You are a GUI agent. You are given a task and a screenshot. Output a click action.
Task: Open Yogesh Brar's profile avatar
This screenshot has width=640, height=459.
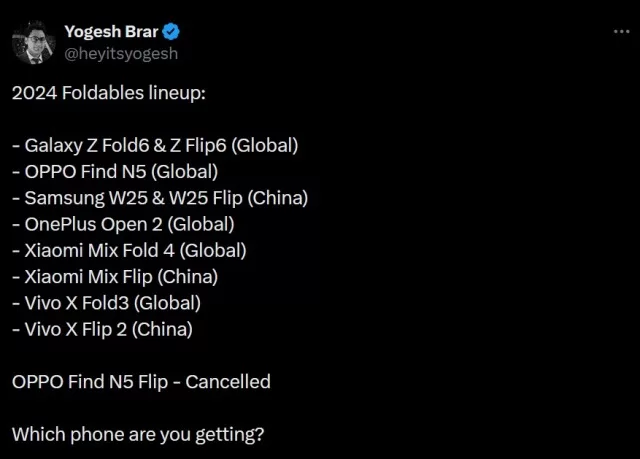pyautogui.click(x=34, y=43)
